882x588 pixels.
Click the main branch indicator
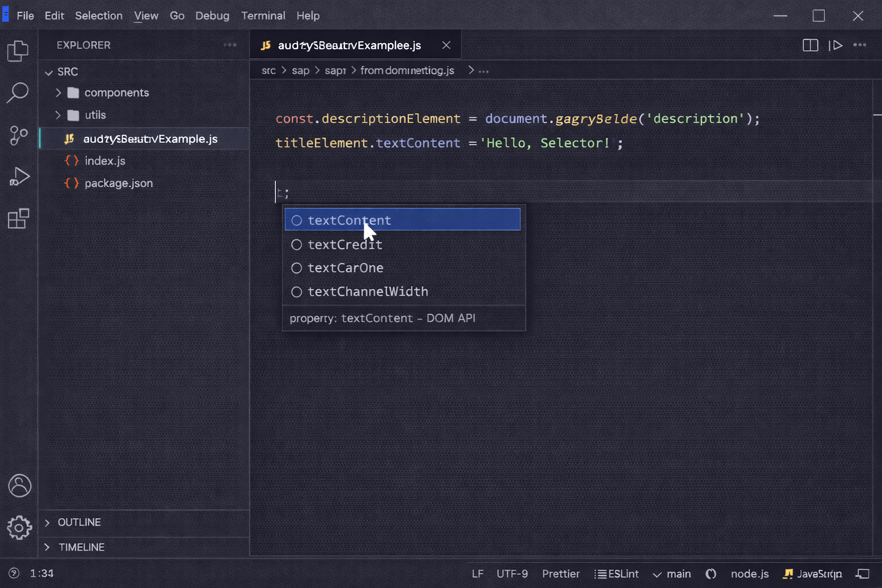tap(672, 573)
